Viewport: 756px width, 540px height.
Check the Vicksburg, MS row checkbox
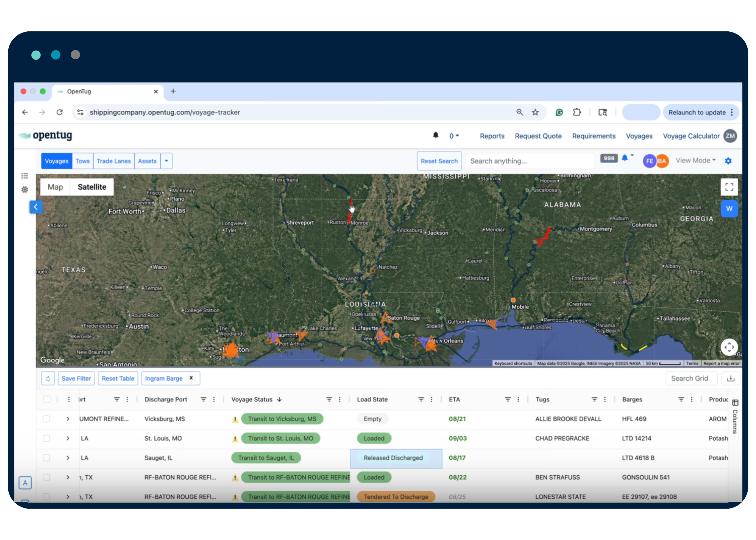pos(46,419)
